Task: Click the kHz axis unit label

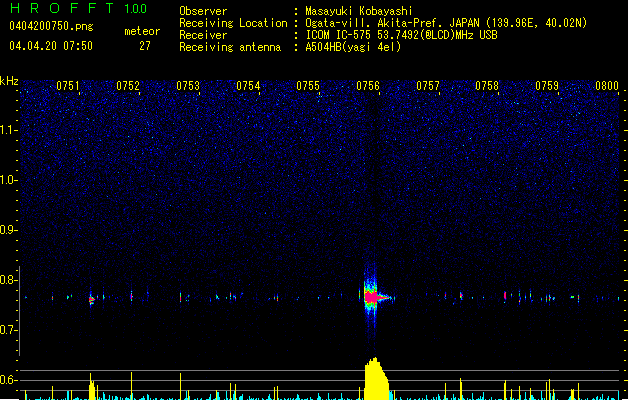Action: (x=9, y=81)
